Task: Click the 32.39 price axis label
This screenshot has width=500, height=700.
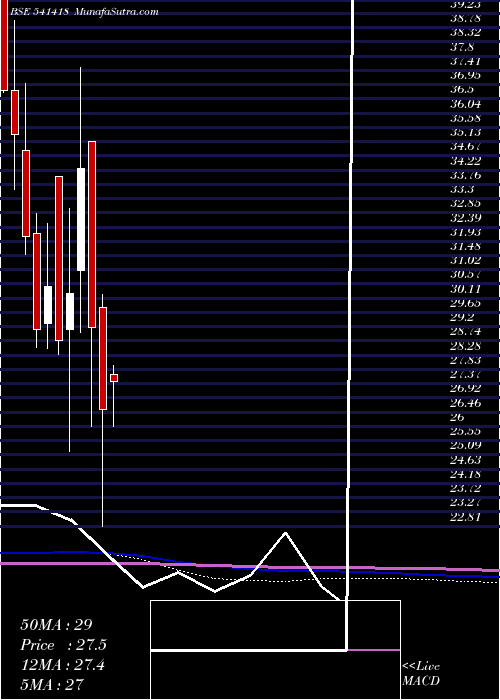Action: [466, 218]
